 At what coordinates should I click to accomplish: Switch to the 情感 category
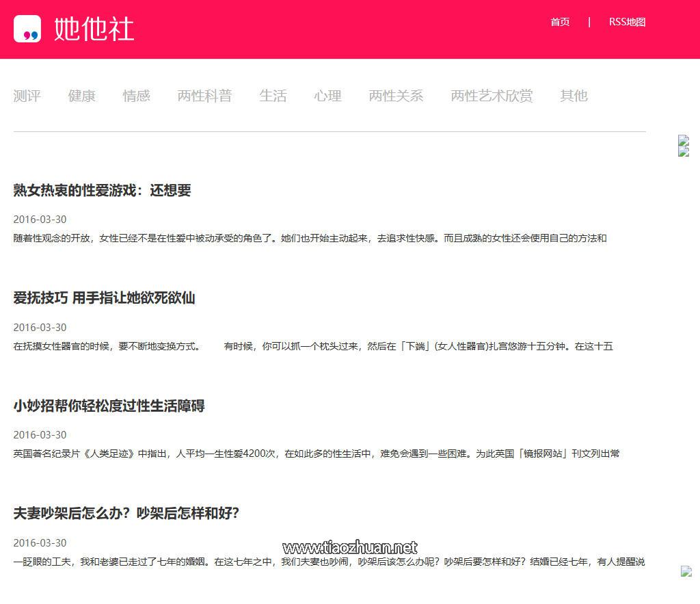(x=136, y=96)
